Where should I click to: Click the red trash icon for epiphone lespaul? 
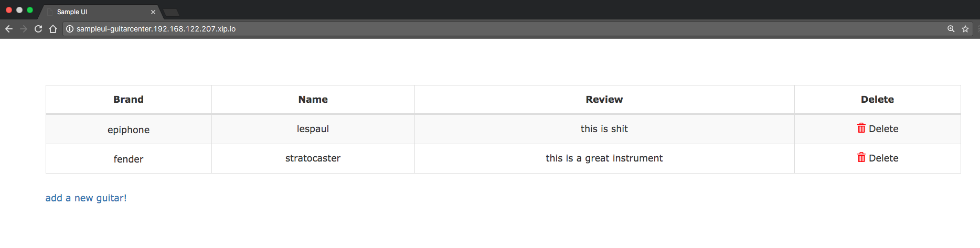(861, 128)
